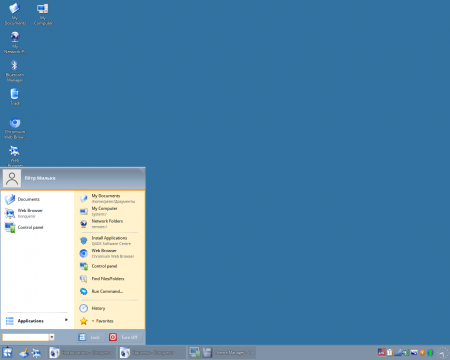Launch Web Browser Konqueror entry

pyautogui.click(x=37, y=213)
